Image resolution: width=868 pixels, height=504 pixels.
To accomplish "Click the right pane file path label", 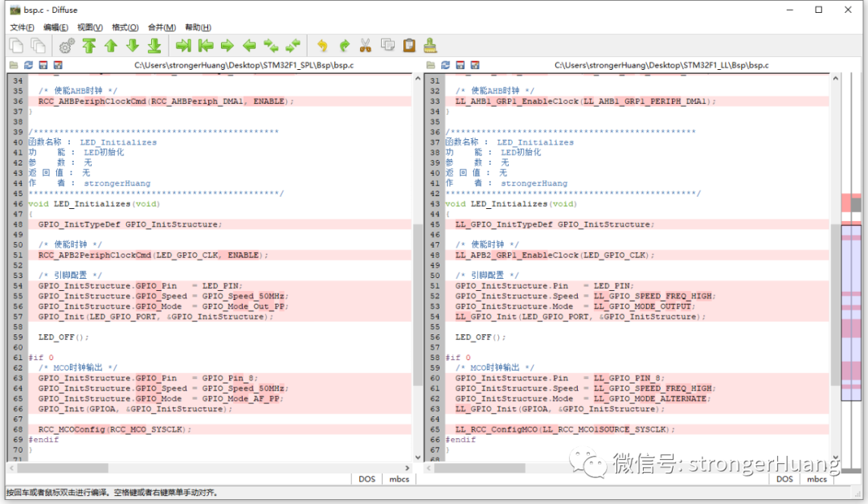I will tap(661, 65).
